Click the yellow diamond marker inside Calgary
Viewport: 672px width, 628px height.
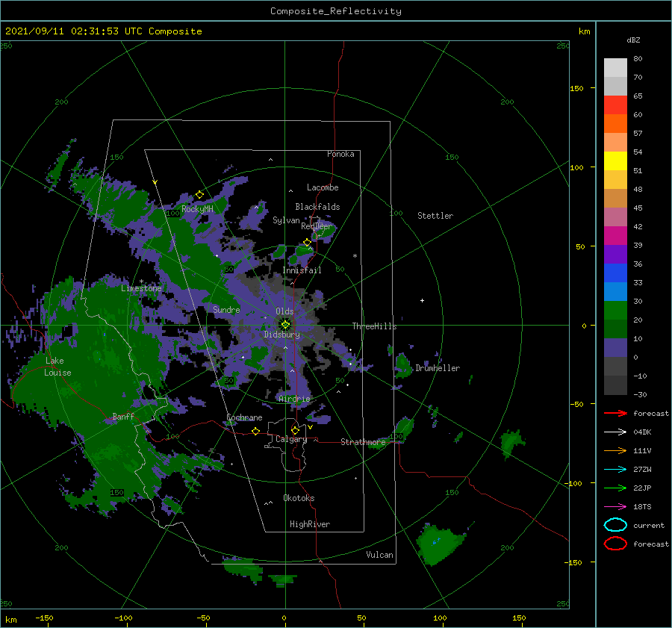tap(295, 430)
